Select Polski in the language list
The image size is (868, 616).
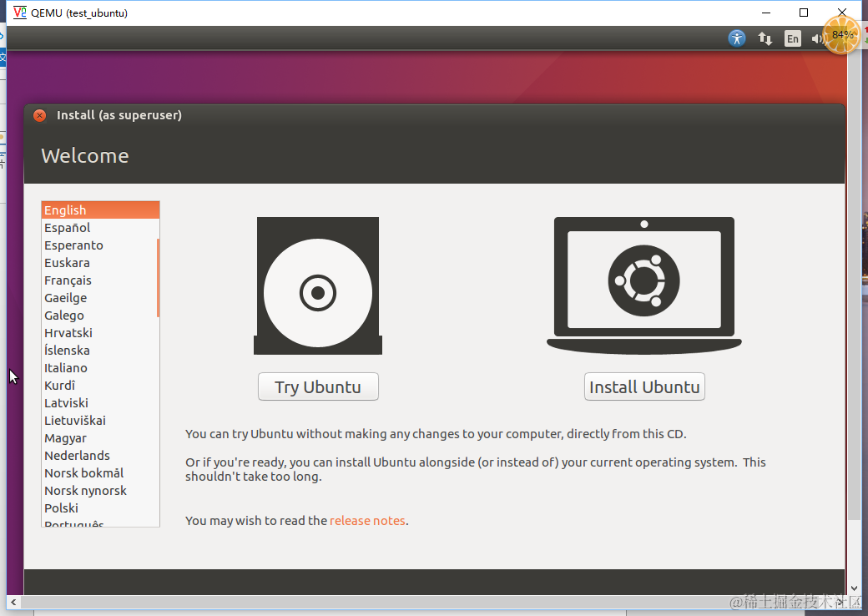pos(100,508)
